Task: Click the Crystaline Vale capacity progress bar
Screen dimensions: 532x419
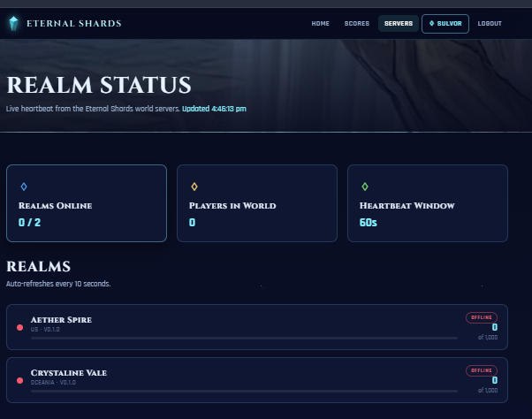Action: 244,392
